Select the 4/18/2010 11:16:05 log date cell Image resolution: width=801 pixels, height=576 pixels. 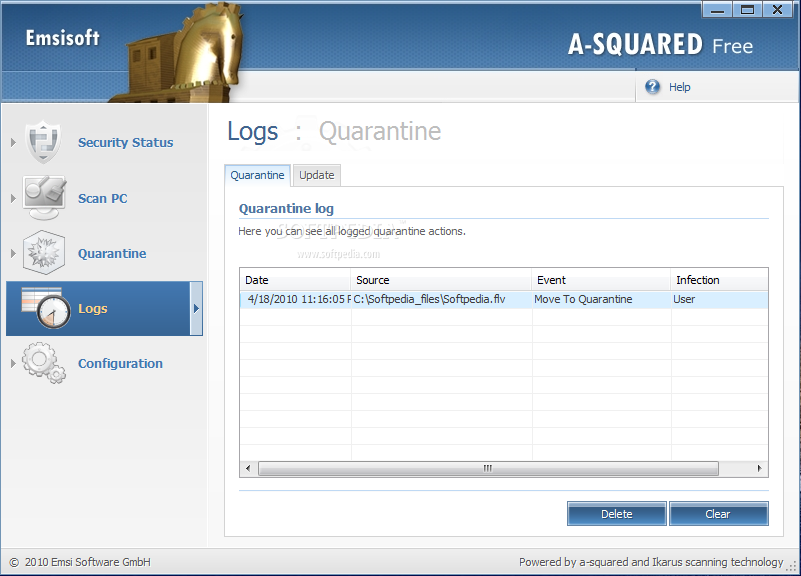click(296, 299)
